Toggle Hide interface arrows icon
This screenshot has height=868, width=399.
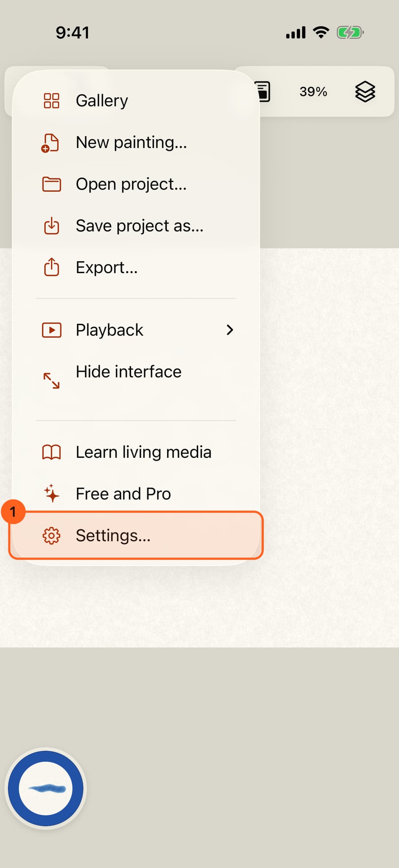(51, 381)
